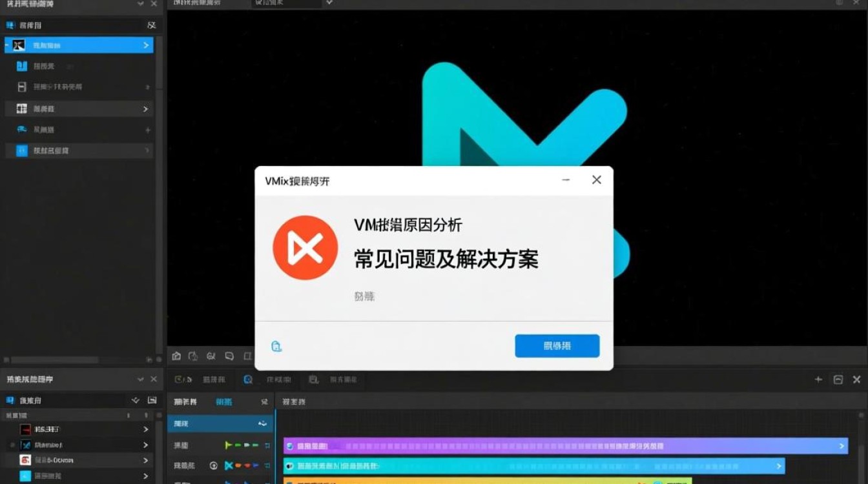Close the bottom-left panel with the X
Viewport: 868px width, 484px height.
tap(154, 379)
